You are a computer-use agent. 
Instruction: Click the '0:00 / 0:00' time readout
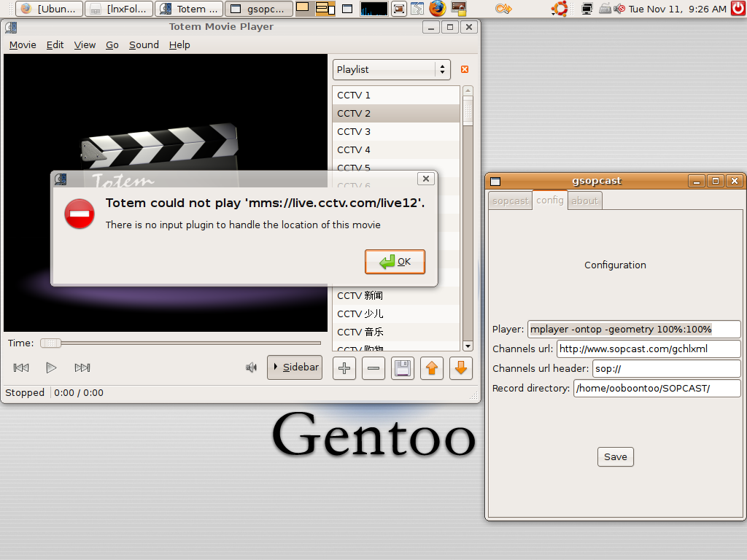79,393
